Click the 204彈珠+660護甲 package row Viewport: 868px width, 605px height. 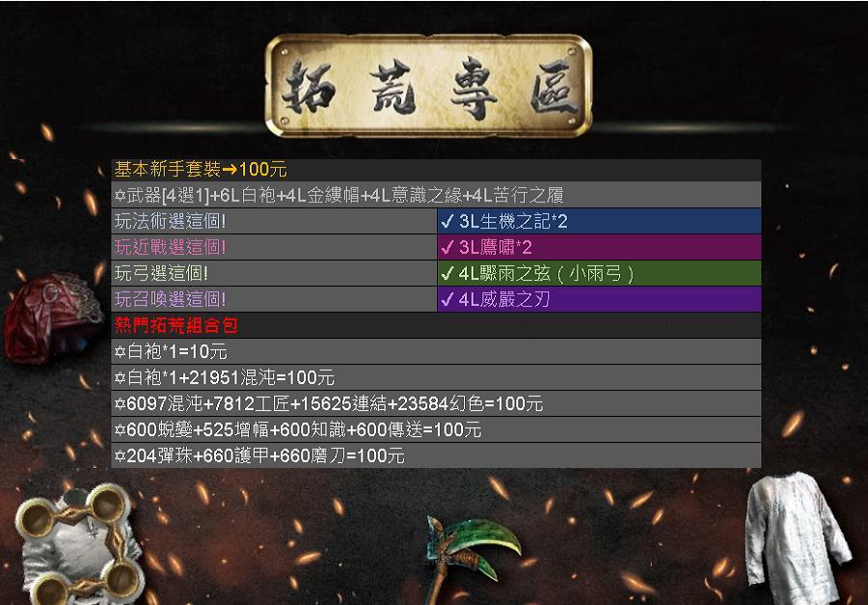(436, 455)
